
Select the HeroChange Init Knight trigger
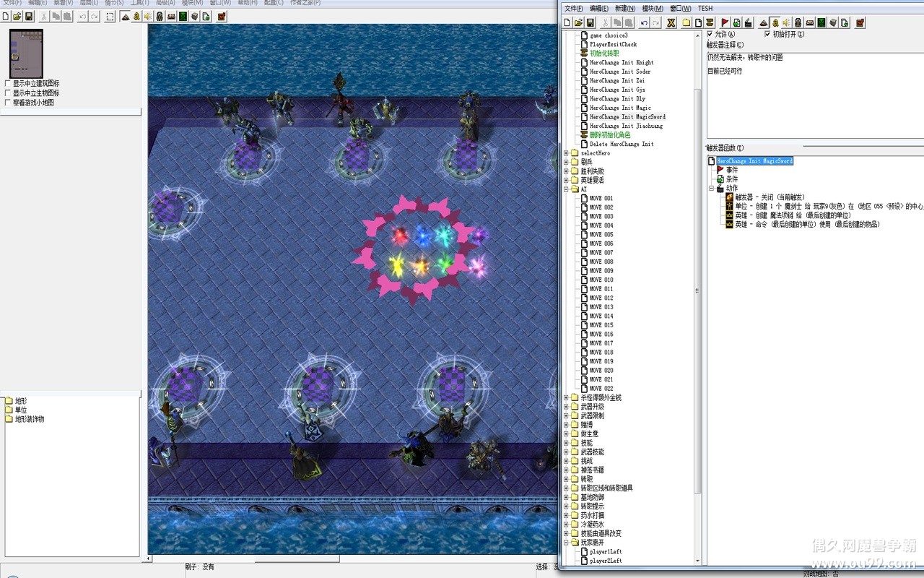point(621,63)
